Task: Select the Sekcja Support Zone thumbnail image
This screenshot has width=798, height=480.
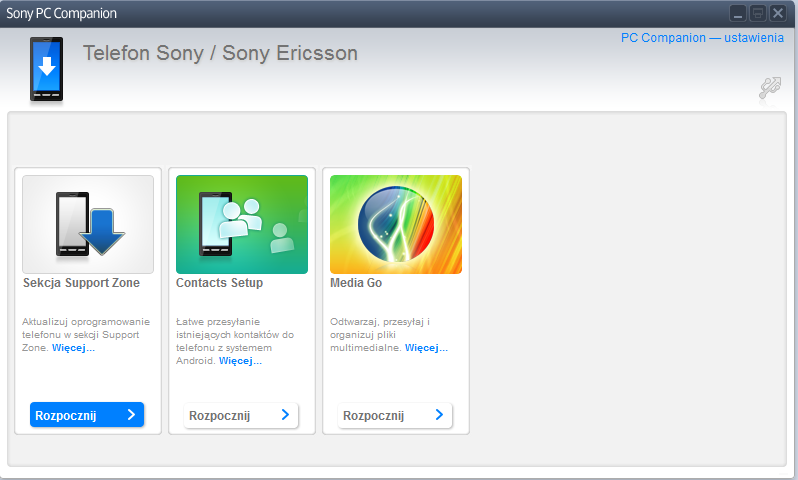Action: click(x=88, y=224)
